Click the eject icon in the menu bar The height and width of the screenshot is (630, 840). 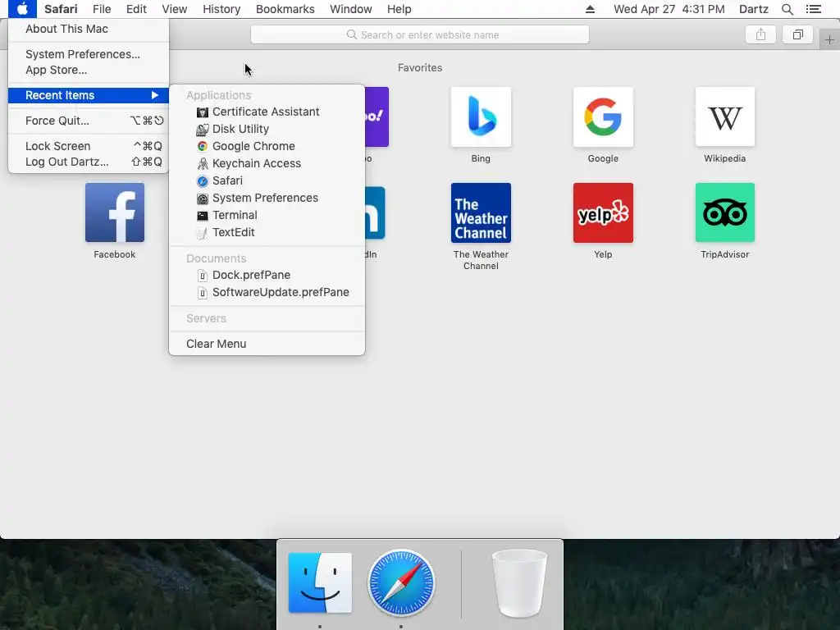[x=590, y=9]
